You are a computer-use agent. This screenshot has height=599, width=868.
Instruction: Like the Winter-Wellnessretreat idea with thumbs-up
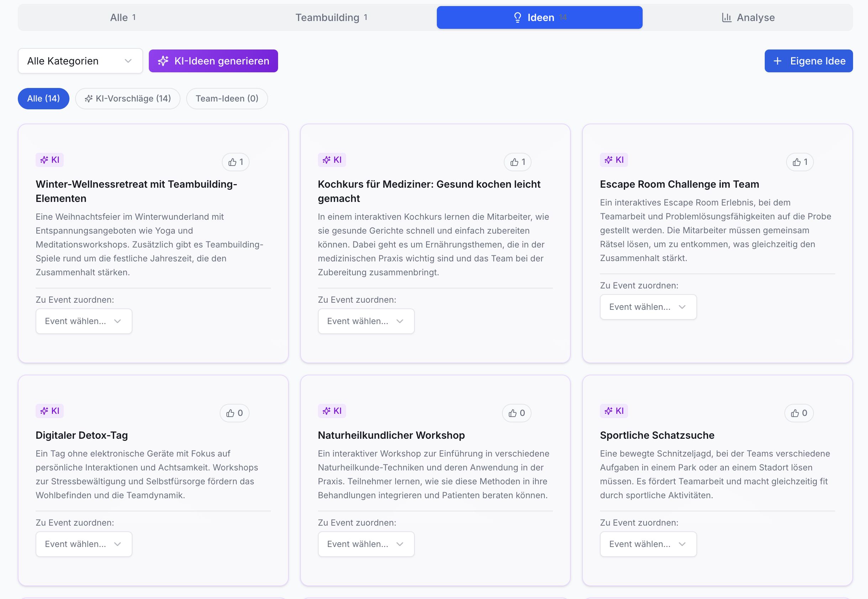(236, 162)
